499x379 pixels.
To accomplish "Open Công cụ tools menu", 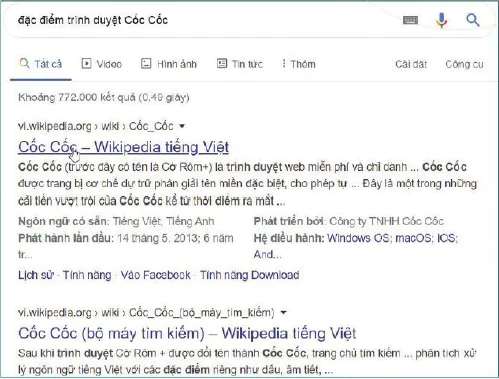I will point(464,64).
